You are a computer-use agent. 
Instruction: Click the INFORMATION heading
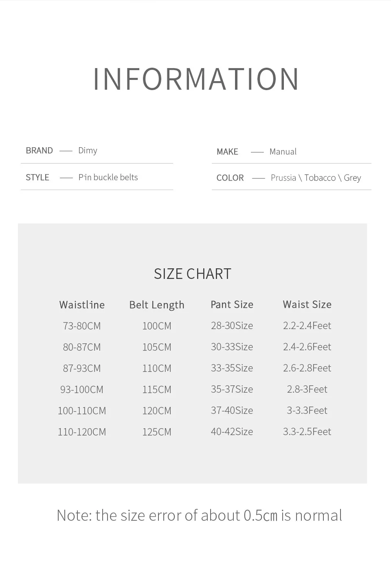coord(196,79)
